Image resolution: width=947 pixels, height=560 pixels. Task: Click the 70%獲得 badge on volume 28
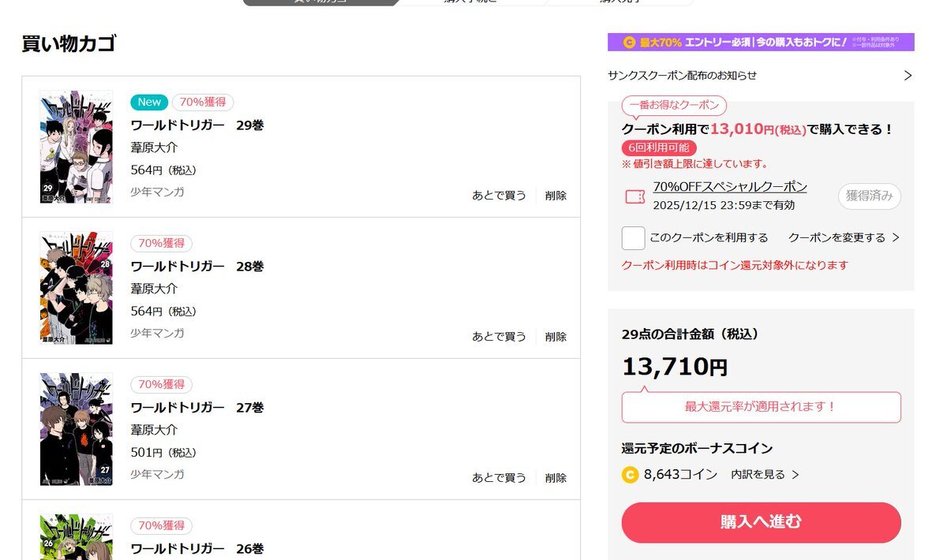tap(162, 244)
